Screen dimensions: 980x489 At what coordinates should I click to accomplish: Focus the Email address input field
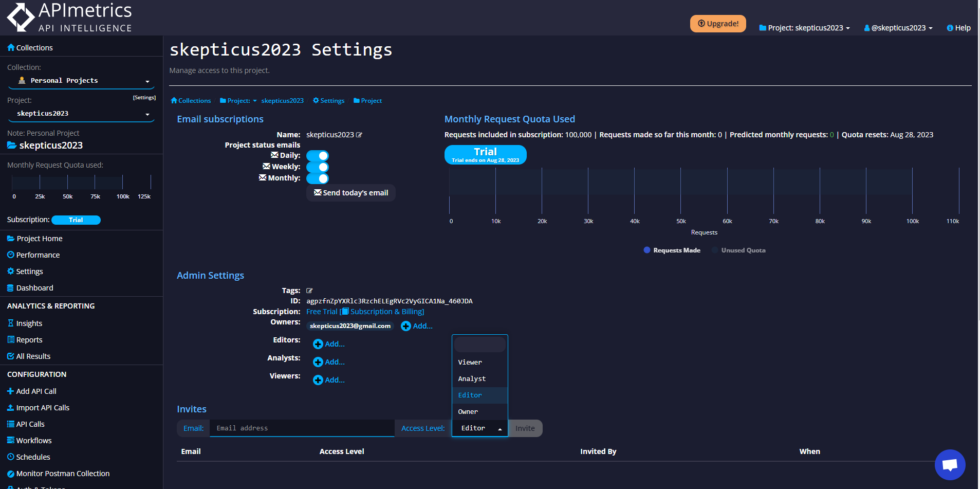point(302,428)
